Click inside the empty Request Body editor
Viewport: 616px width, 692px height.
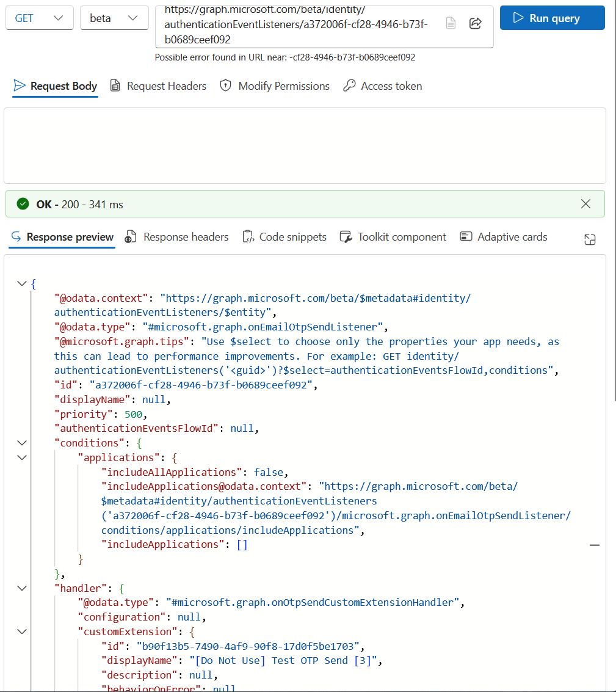305,145
